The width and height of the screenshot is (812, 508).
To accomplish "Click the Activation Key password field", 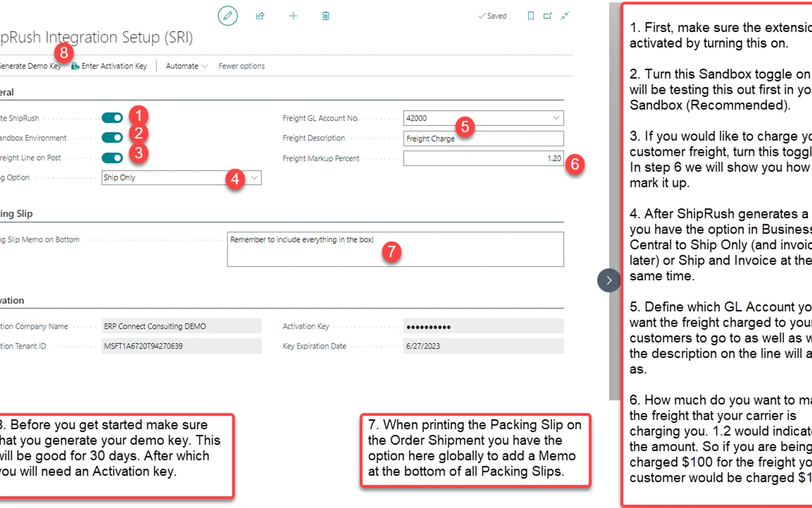I will (484, 326).
